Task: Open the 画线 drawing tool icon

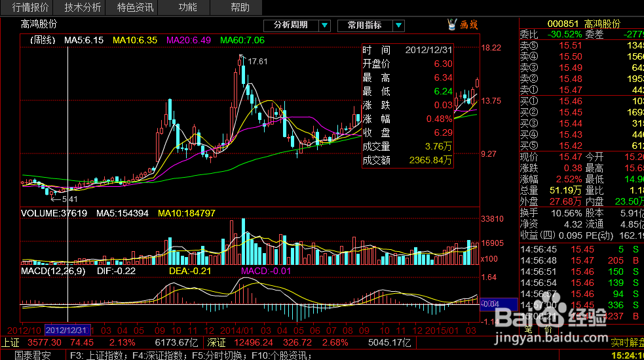Action: (463, 25)
